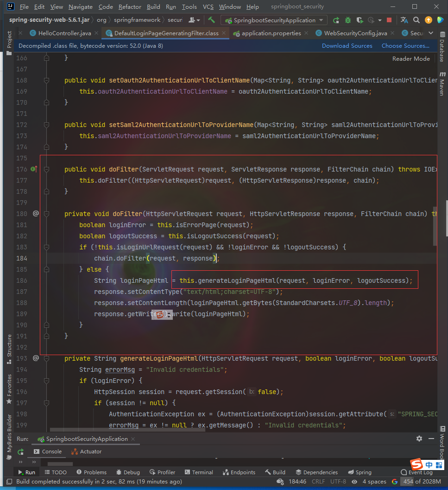Collapse setSaml2AuthenticationUrlToProviderName method at line 172
The width and height of the screenshot is (448, 490).
46,125
